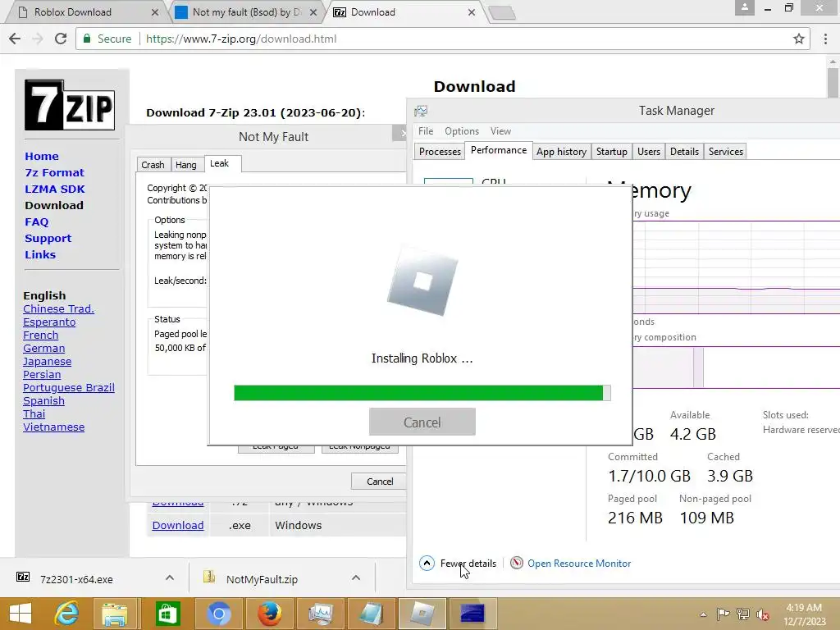Open the 7z Format page link
The height and width of the screenshot is (630, 840).
[55, 172]
